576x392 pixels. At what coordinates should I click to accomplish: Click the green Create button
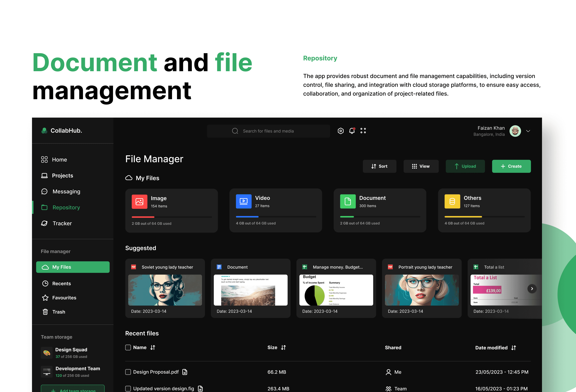coord(511,166)
